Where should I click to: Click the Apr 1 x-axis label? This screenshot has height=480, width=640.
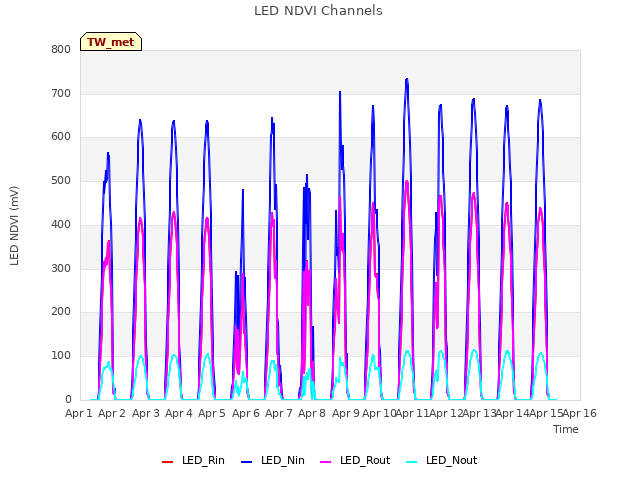(x=79, y=413)
